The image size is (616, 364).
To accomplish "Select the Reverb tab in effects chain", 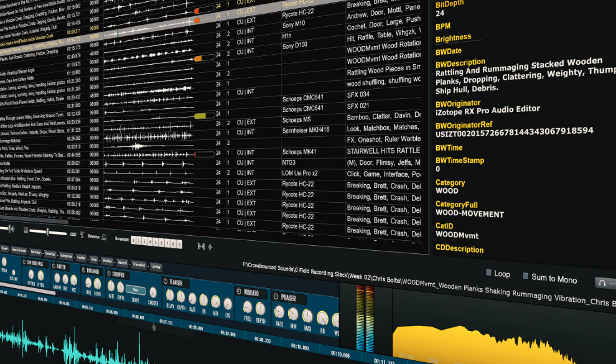I will [x=122, y=262].
